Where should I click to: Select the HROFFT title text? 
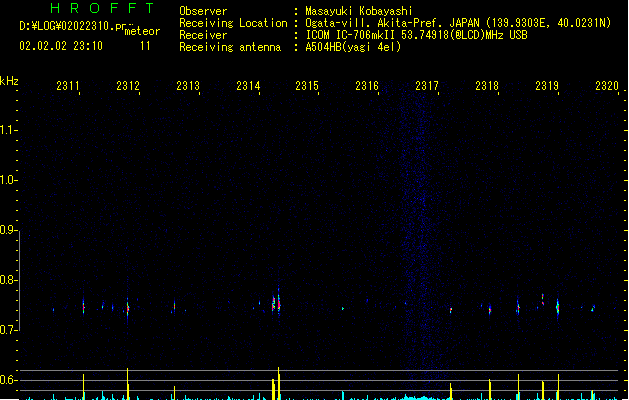(103, 8)
